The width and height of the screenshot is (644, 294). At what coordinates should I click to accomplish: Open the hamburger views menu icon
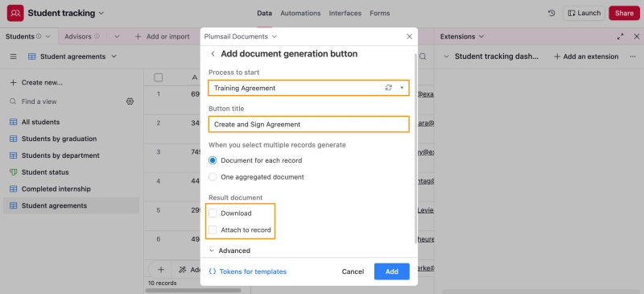coord(13,56)
